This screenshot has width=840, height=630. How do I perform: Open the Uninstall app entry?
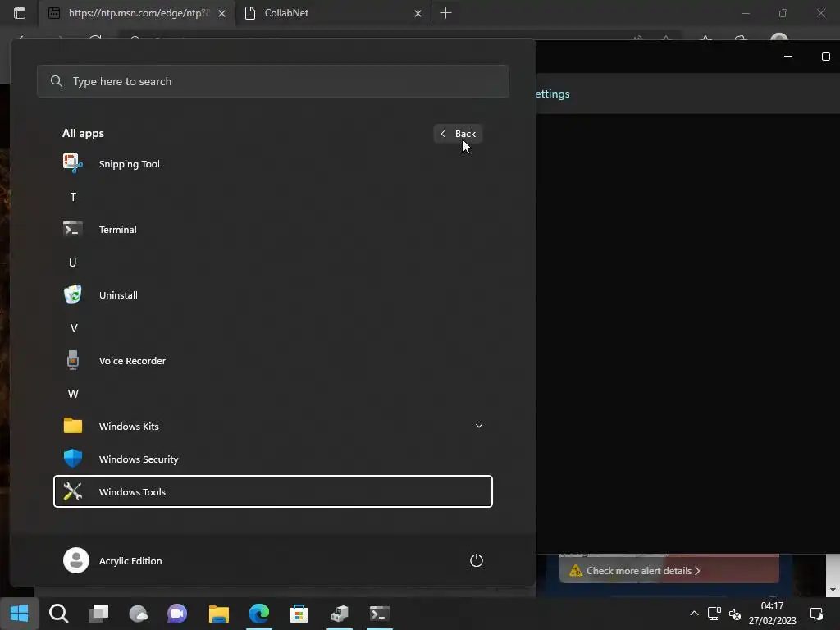(x=272, y=295)
